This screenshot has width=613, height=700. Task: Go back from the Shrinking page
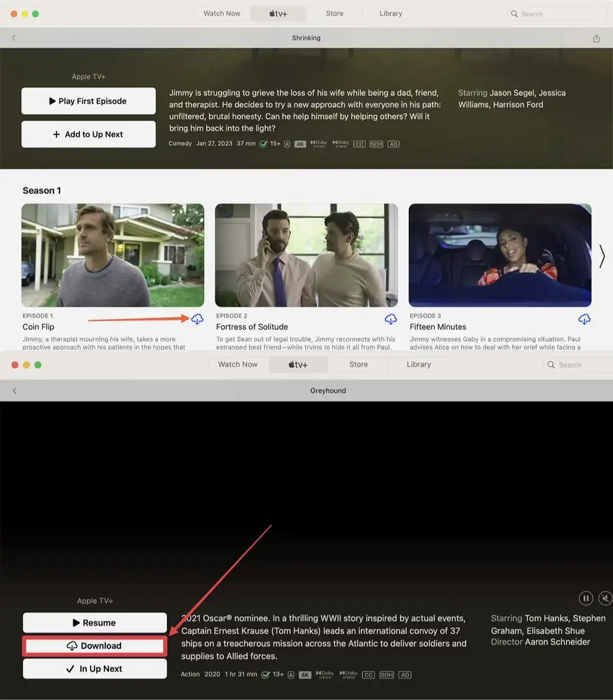point(14,38)
